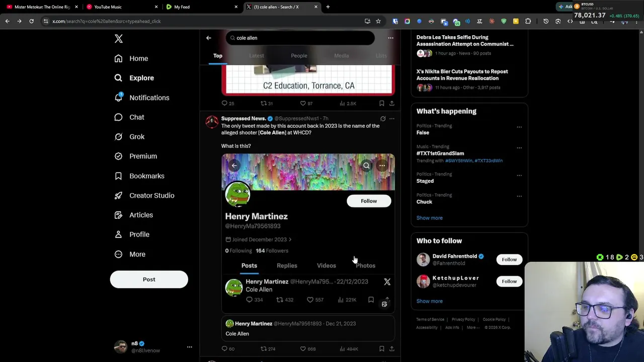Open Articles in the sidebar
644x362 pixels.
133,215
